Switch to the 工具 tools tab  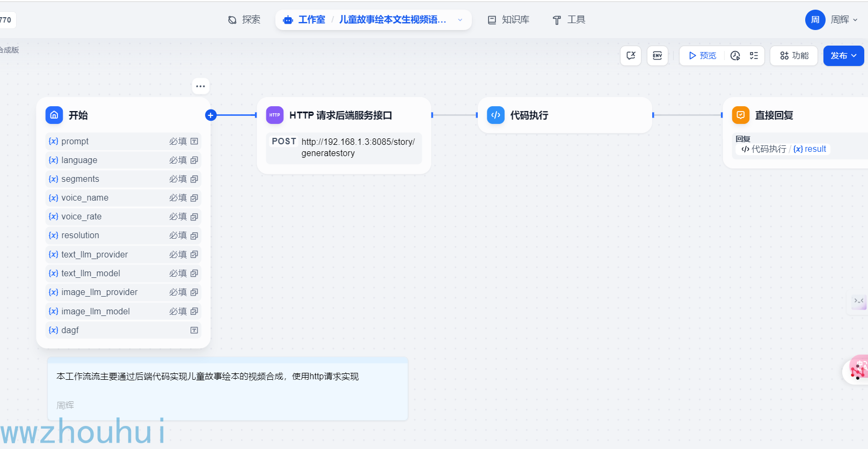(569, 20)
